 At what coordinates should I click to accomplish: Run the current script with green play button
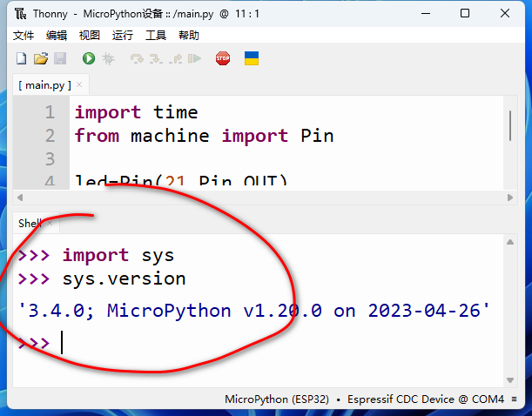pos(89,58)
